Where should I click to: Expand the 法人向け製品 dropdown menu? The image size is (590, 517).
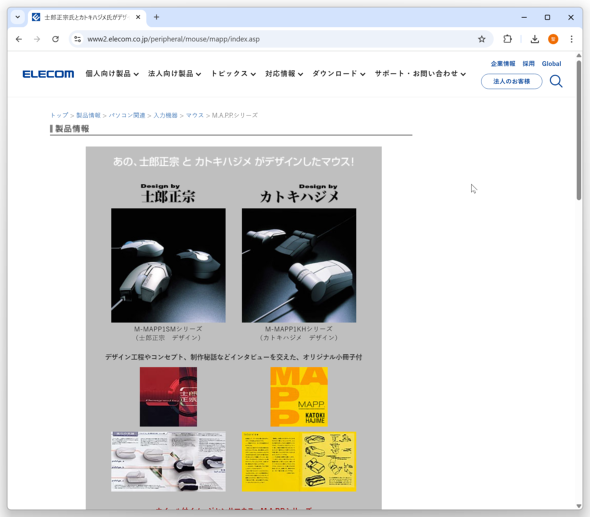coord(175,74)
